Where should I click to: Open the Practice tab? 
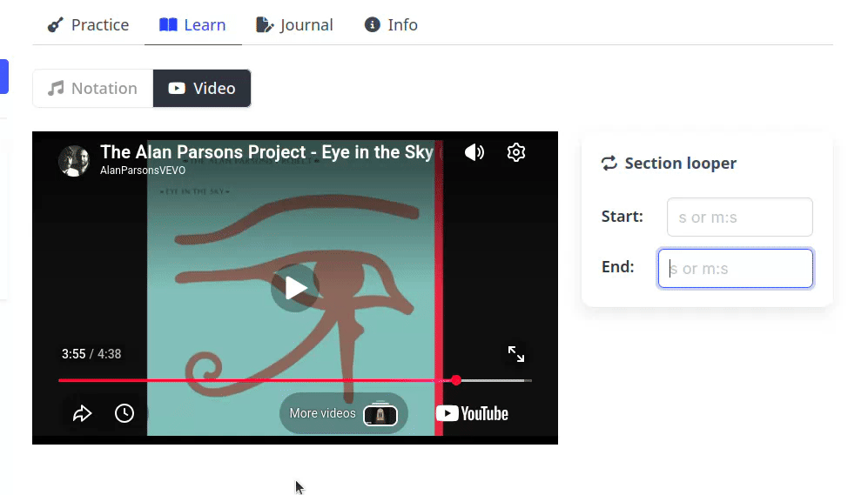(x=88, y=25)
